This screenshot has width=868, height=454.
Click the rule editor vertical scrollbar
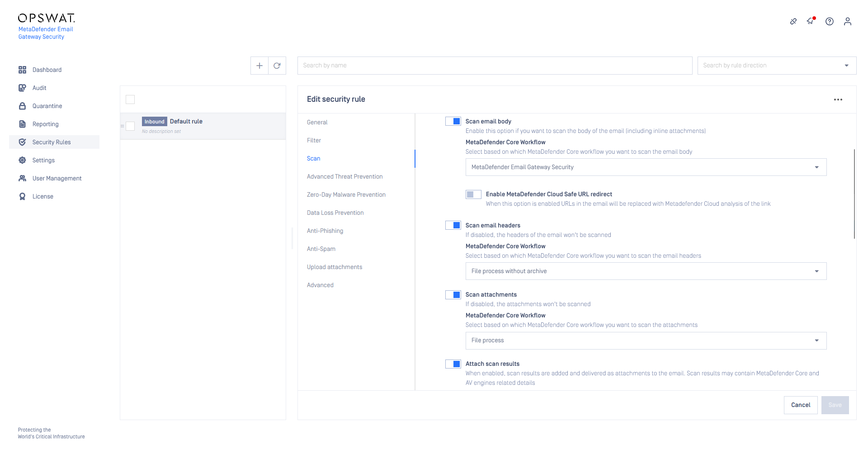coord(854,194)
